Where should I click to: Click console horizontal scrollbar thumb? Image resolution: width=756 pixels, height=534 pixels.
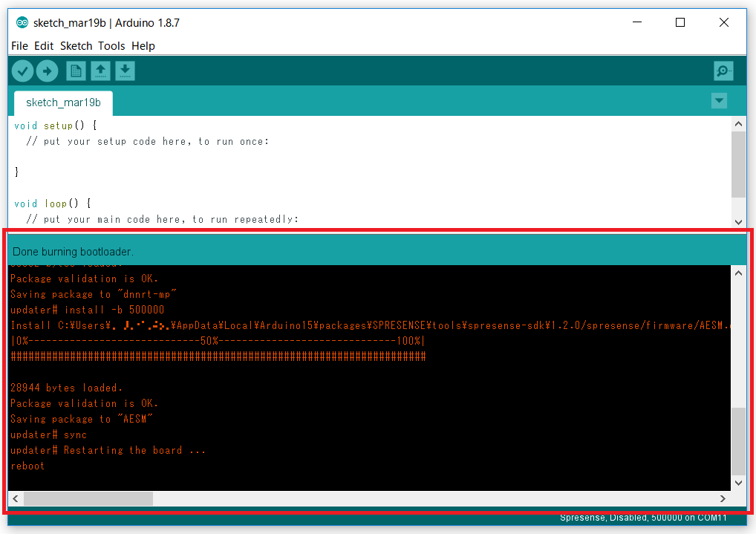(x=88, y=498)
